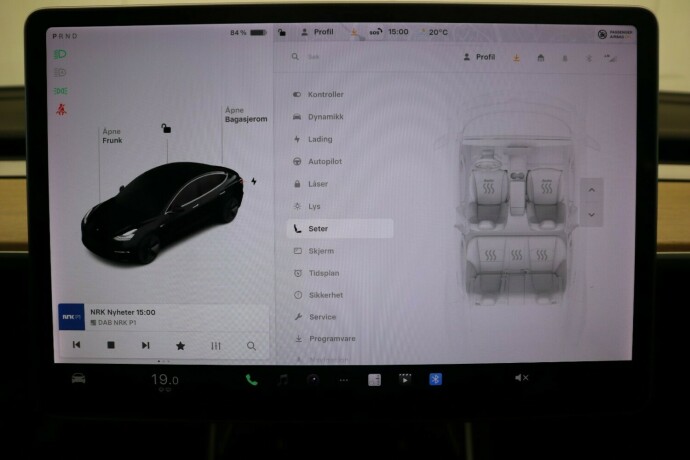Tap Åpne Frunk to open front trunk
Viewport: 690px width, 460px height.
click(x=112, y=136)
